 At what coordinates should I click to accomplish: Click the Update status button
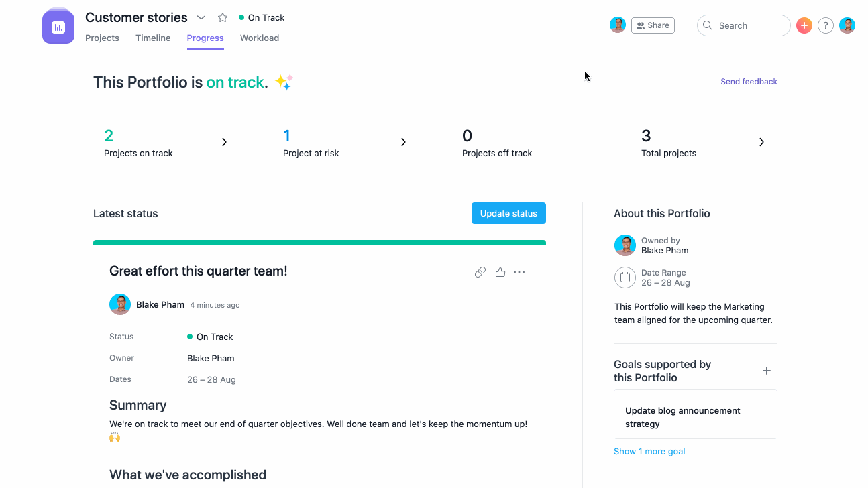[508, 213]
